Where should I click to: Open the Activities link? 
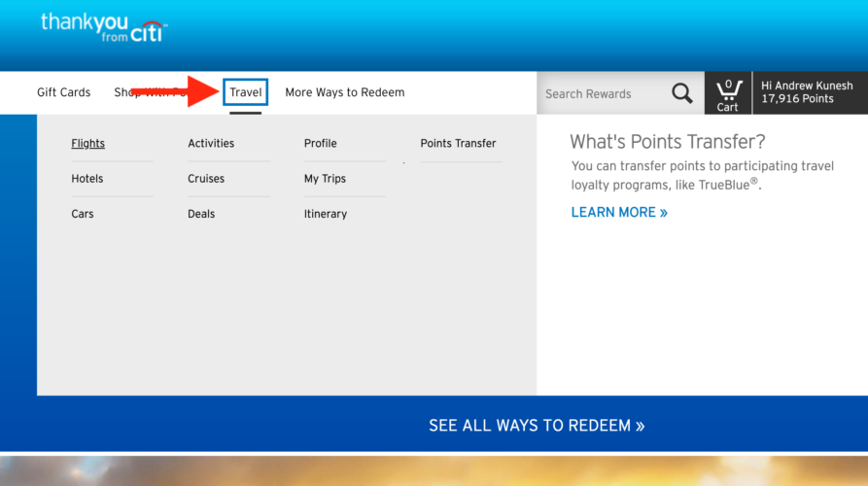[211, 144]
